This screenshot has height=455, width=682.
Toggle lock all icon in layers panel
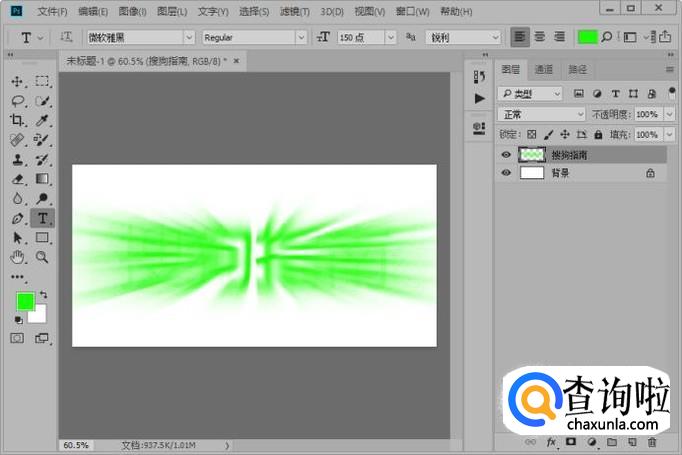pyautogui.click(x=598, y=134)
